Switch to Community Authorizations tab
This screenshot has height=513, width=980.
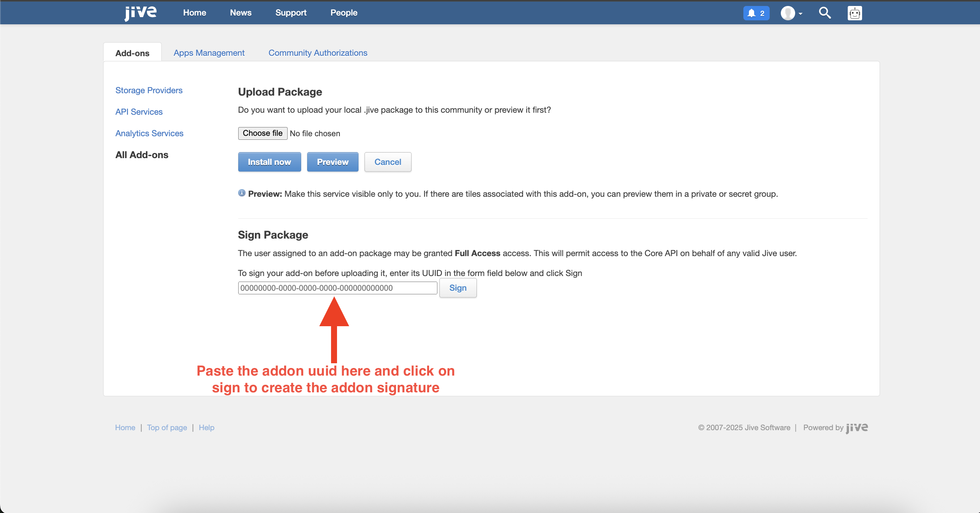click(318, 53)
